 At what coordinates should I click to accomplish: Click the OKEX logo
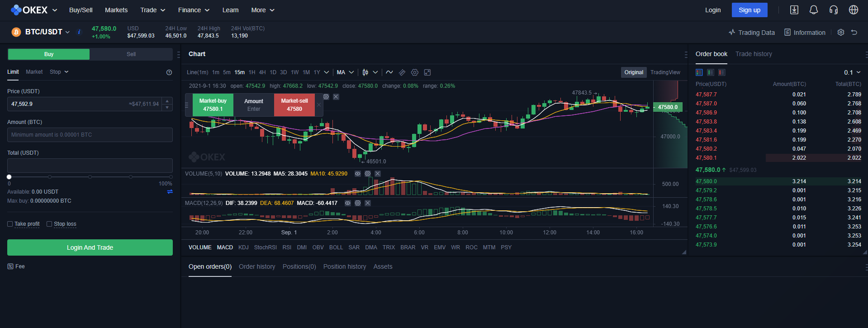click(x=29, y=10)
